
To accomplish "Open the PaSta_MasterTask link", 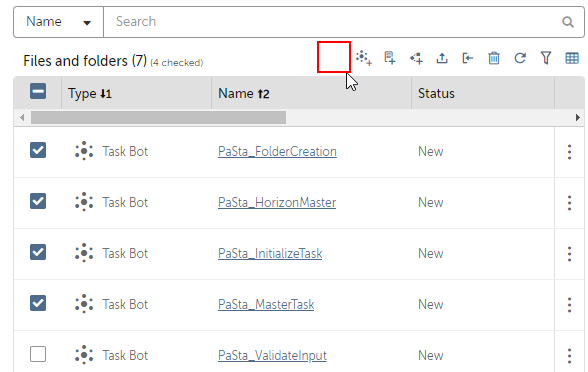I will click(266, 304).
